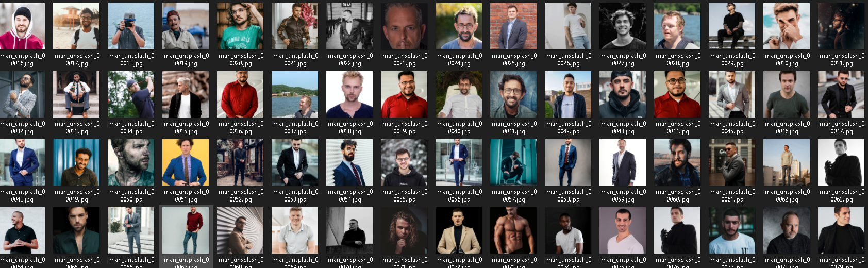Pick the man_unsplash_0059.jpg file

(x=623, y=162)
